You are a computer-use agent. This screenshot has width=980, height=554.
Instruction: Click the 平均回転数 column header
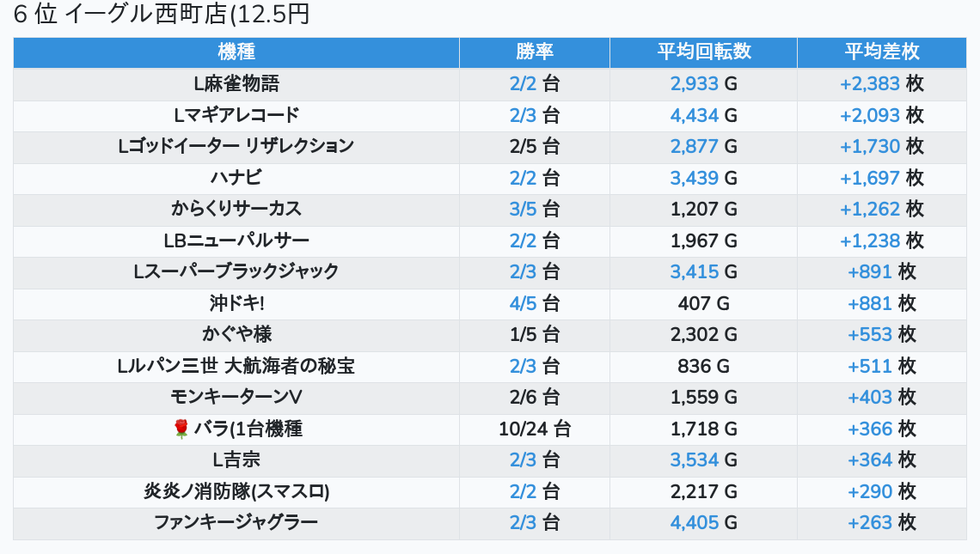pos(704,52)
